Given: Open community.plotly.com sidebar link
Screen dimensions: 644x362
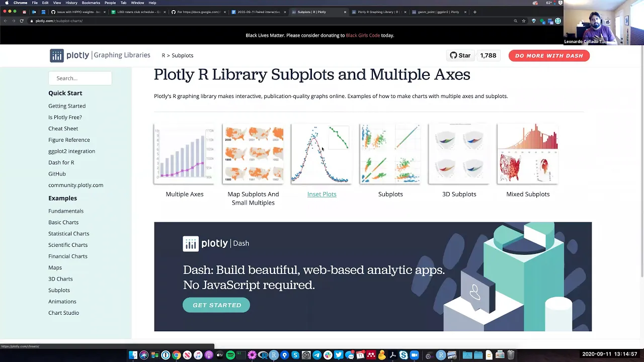Looking at the screenshot, I should [x=75, y=185].
